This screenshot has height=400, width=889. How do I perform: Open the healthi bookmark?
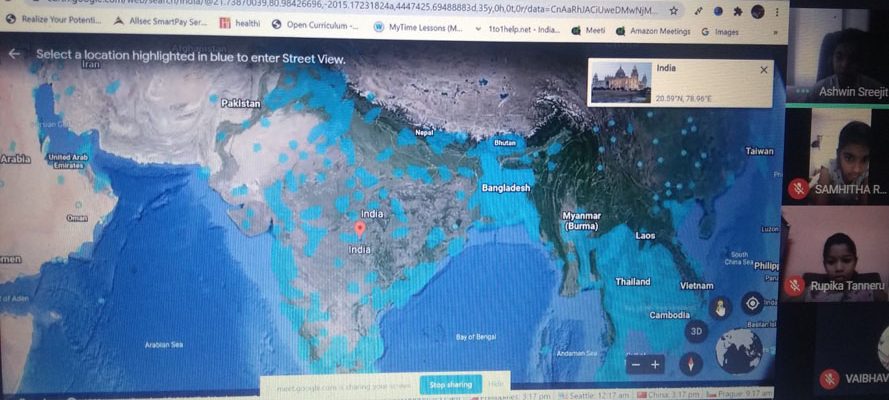(x=240, y=24)
